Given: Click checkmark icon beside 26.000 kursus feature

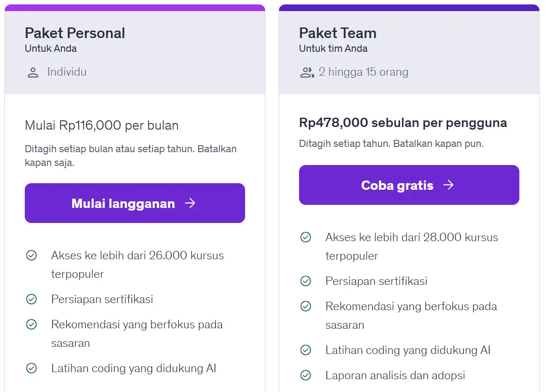Looking at the screenshot, I should 31,255.
